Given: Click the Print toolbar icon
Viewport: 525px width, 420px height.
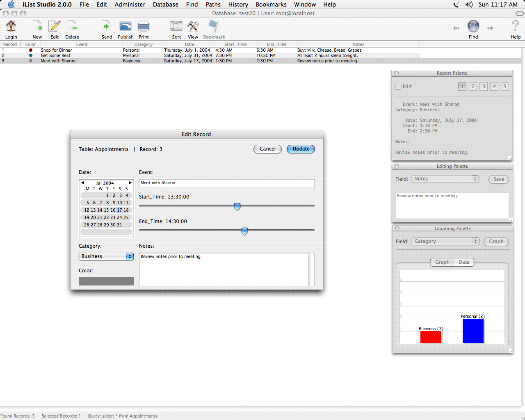Looking at the screenshot, I should tap(144, 26).
